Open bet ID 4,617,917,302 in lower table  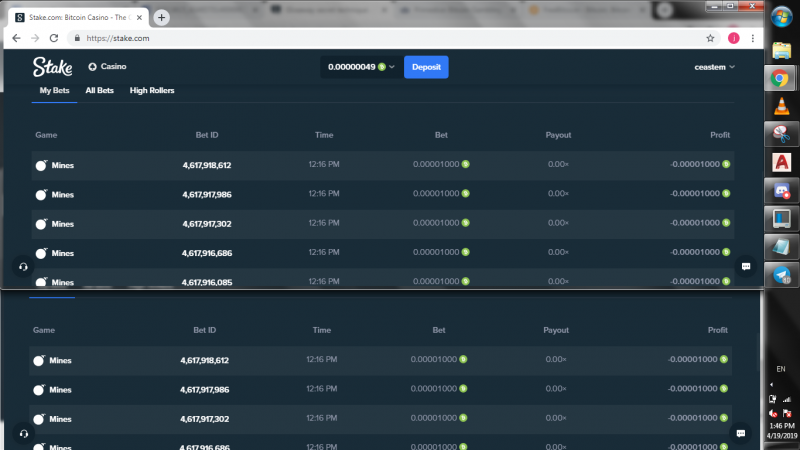pyautogui.click(x=205, y=419)
